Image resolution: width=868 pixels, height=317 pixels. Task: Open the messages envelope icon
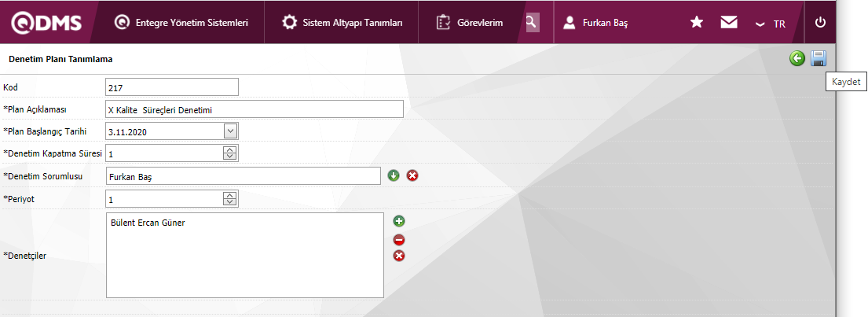pyautogui.click(x=729, y=23)
